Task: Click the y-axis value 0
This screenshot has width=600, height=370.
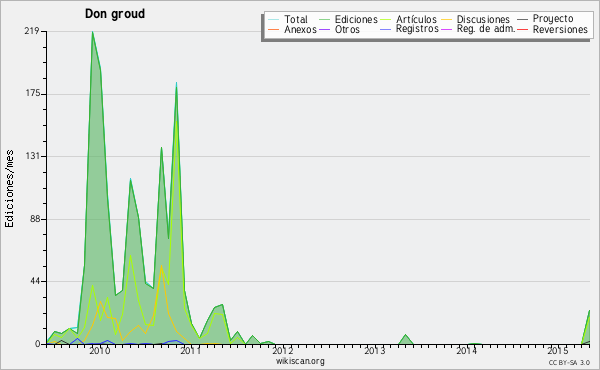Action: coord(38,344)
